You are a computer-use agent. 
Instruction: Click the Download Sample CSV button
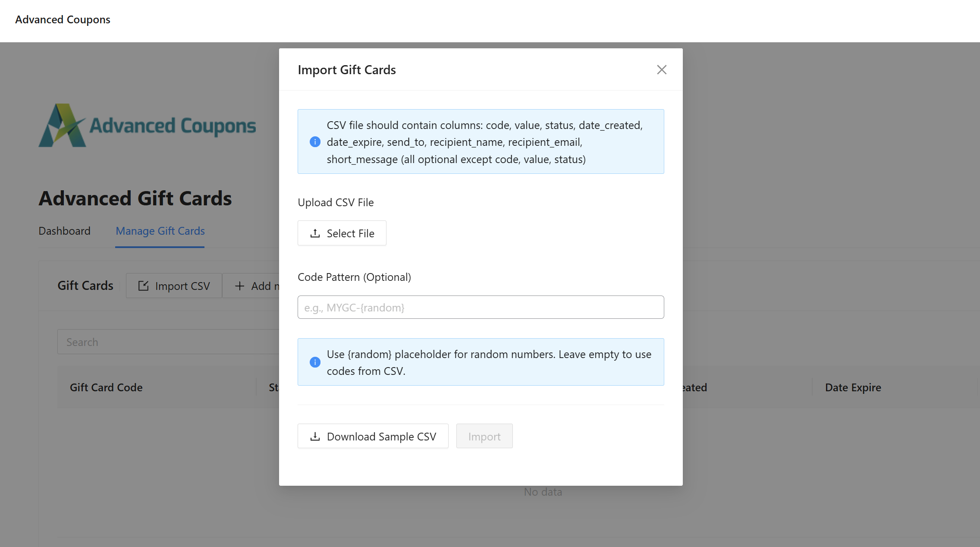coord(373,436)
